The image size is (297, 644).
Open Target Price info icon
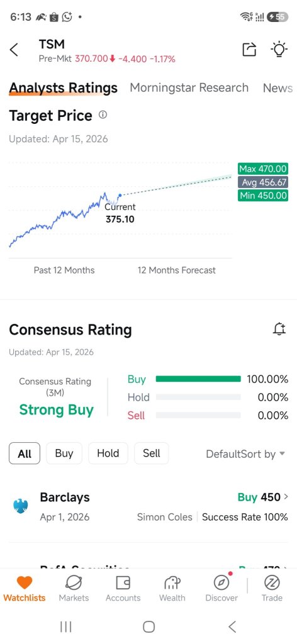103,115
